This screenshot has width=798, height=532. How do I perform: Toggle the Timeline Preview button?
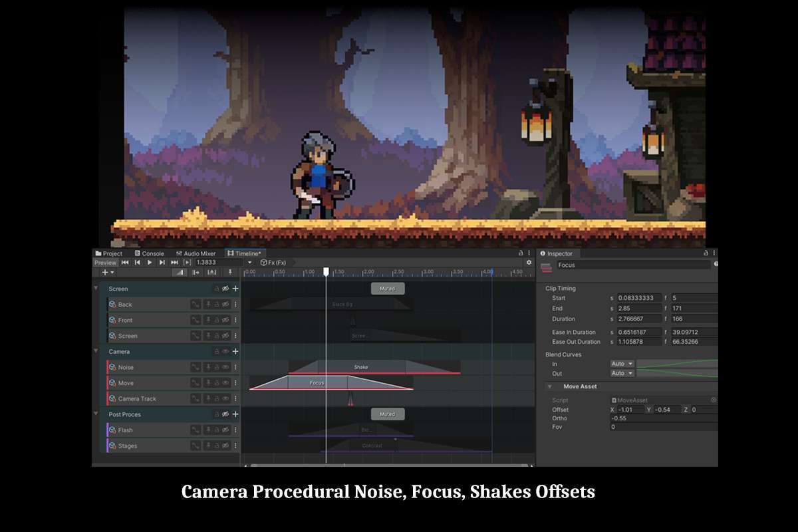pos(105,263)
